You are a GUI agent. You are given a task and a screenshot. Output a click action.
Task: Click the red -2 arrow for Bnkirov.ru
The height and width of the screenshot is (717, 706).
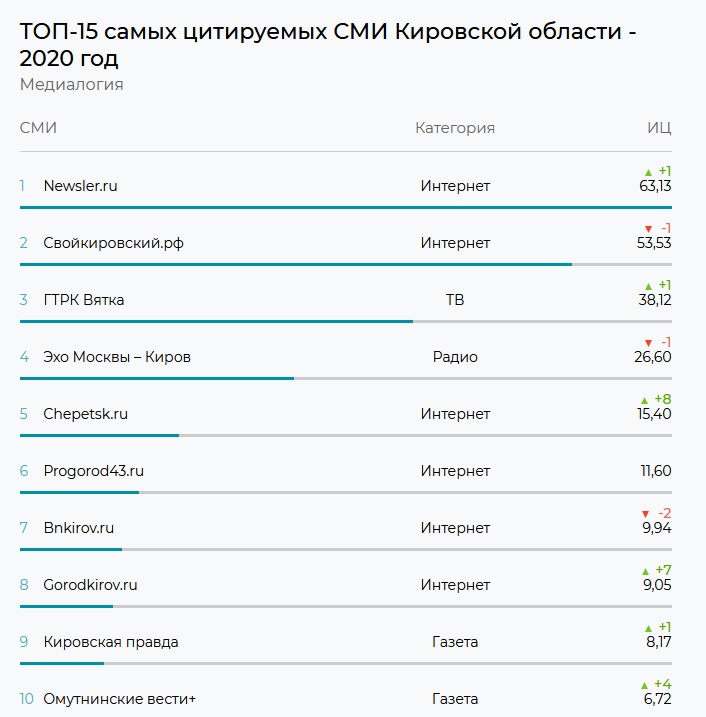point(645,514)
